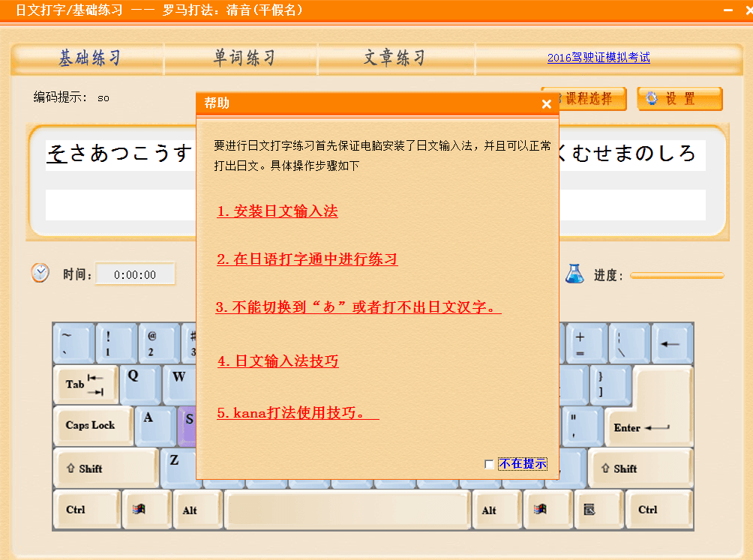Click the underlined kana そ in the exercise line

[x=57, y=154]
